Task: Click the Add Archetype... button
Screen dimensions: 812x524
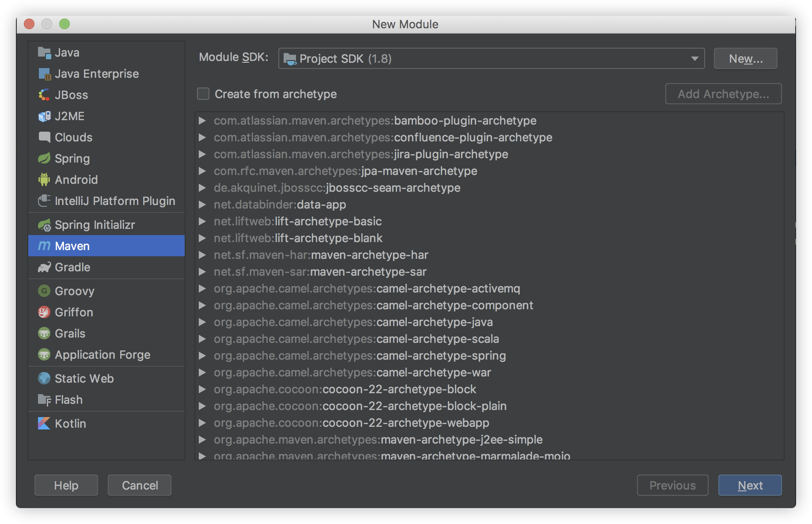Action: tap(724, 94)
